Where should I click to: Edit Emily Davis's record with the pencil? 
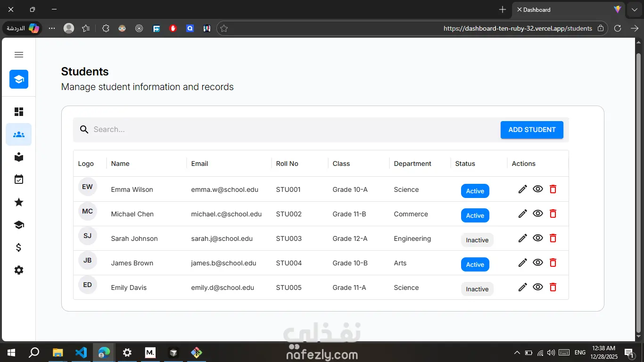point(522,287)
